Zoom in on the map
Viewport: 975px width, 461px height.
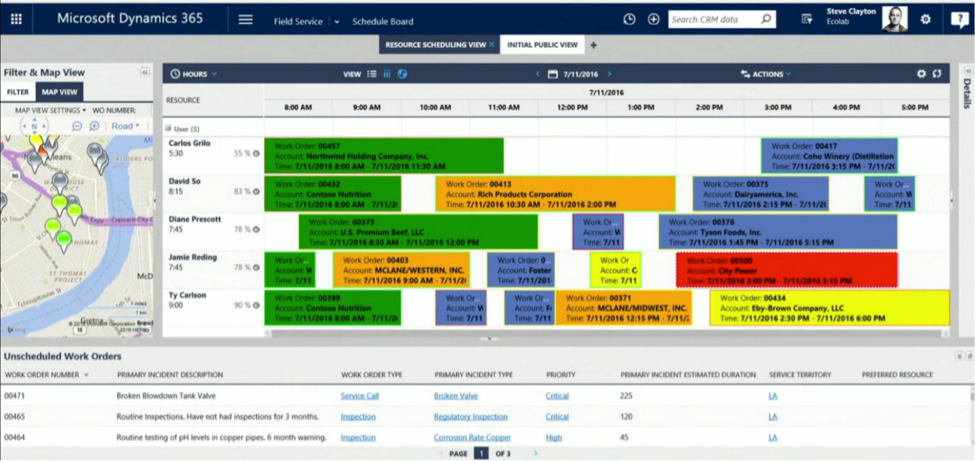[94, 126]
